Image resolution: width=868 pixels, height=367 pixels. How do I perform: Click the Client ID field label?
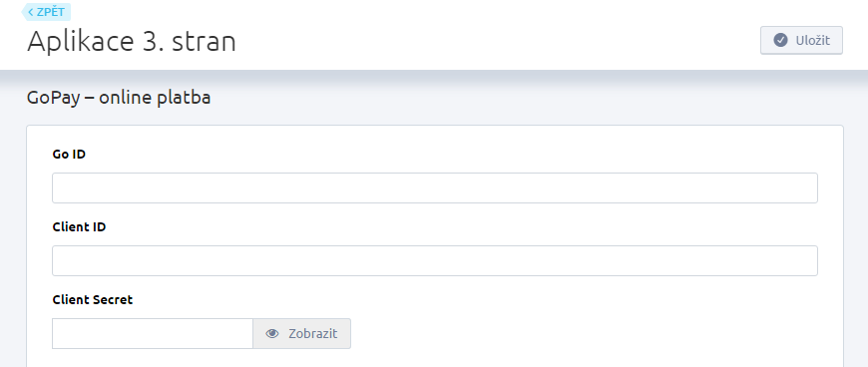click(x=79, y=227)
